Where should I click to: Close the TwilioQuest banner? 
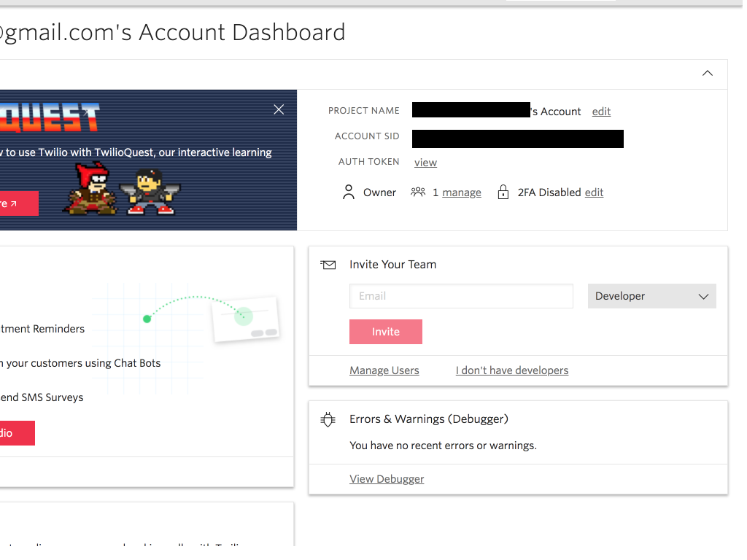279,109
